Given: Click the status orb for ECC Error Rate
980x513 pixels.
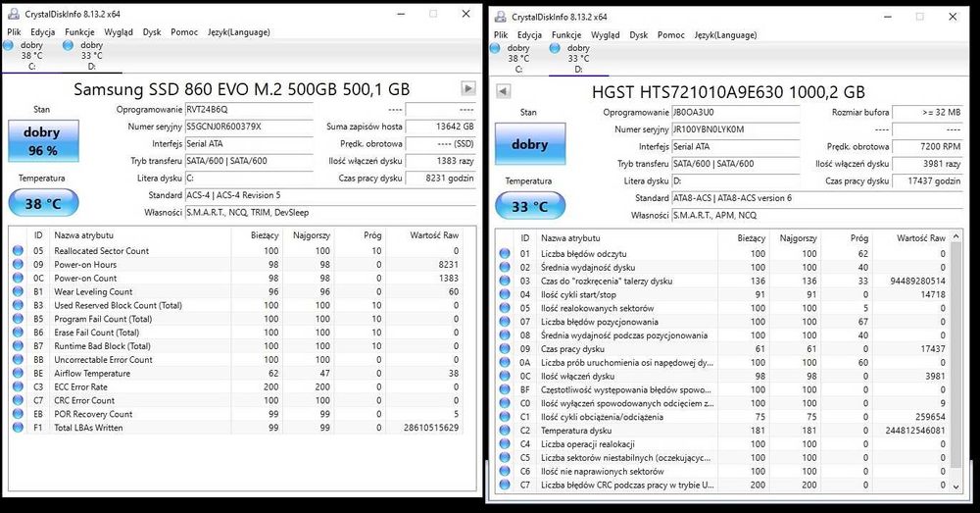Looking at the screenshot, I should pyautogui.click(x=18, y=386).
